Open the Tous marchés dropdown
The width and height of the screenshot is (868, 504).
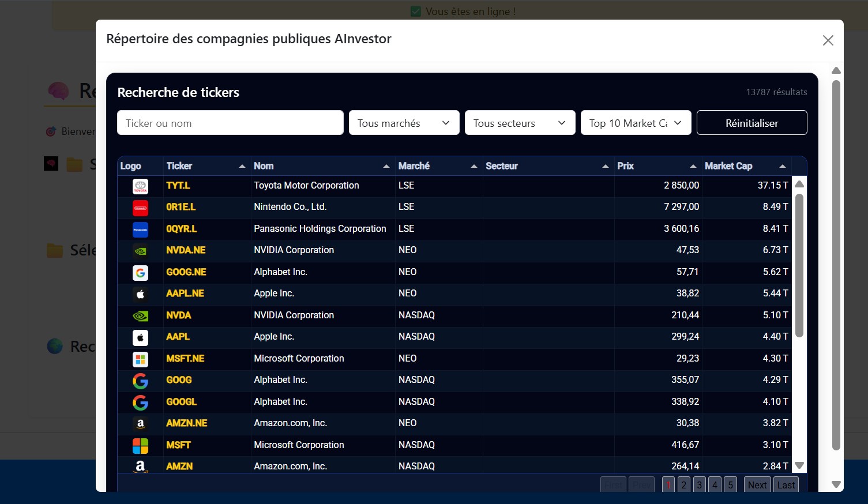pos(404,123)
